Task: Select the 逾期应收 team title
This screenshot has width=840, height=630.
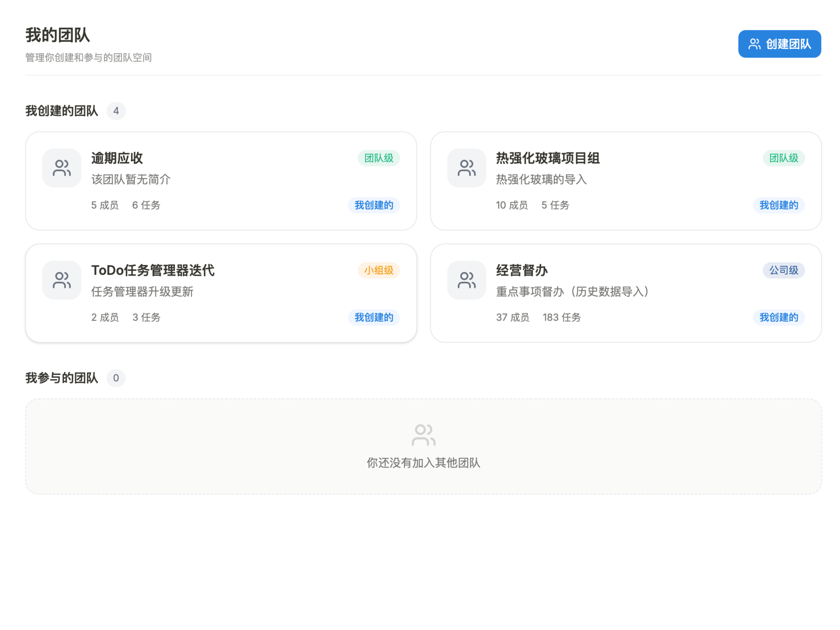Action: [117, 158]
